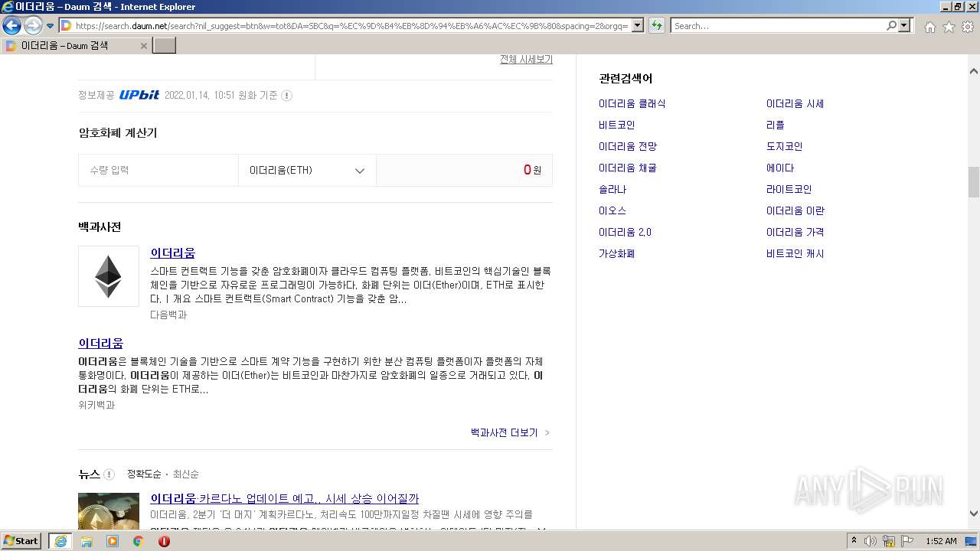
Task: Click the browser Back arrow button
Action: (11, 26)
